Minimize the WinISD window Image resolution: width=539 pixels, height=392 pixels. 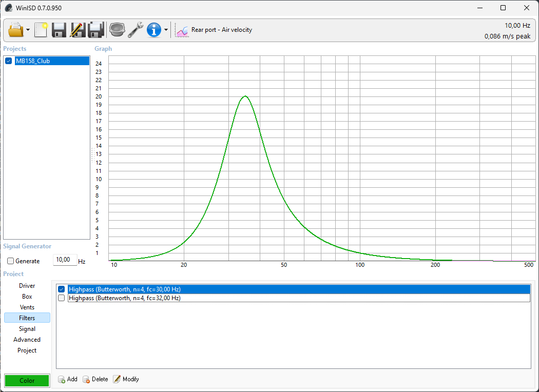[x=480, y=8]
